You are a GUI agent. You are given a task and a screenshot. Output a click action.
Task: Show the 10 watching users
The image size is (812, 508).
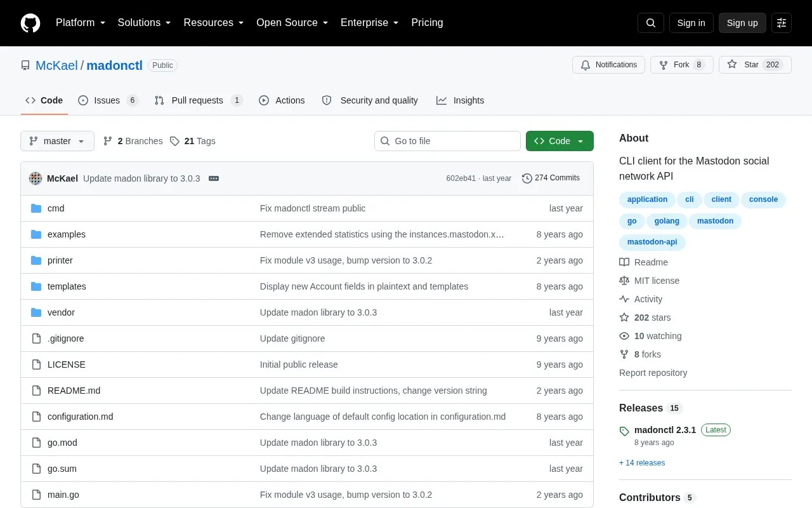[x=651, y=336]
